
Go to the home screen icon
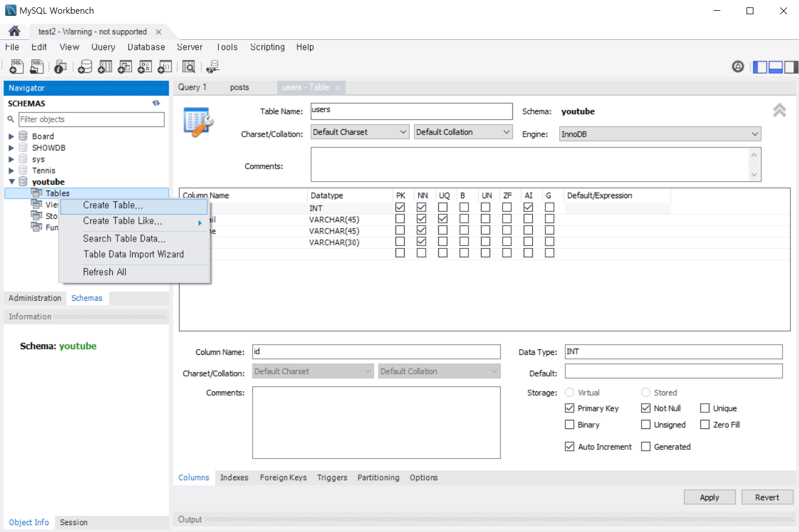[x=14, y=31]
